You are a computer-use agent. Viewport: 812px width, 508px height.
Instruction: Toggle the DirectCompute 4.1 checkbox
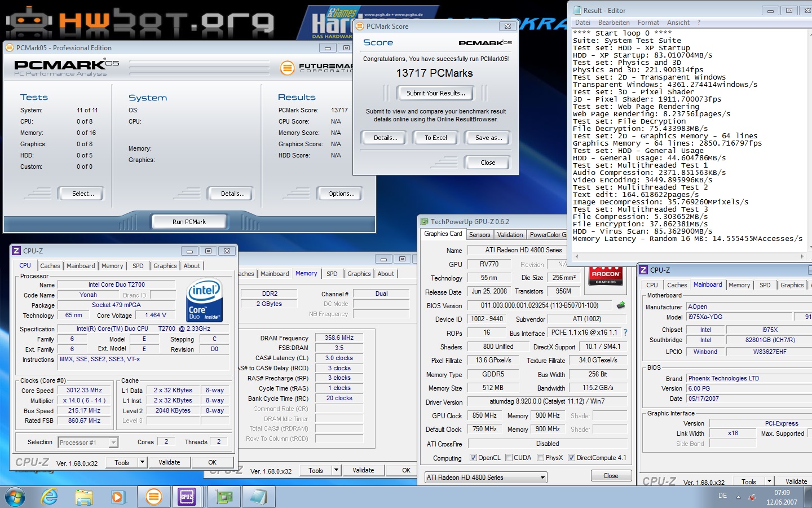pyautogui.click(x=571, y=458)
